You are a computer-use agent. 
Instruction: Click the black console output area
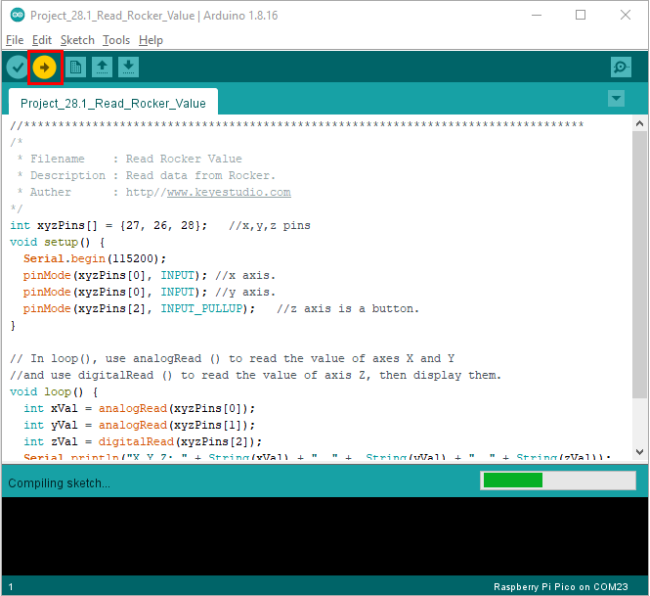tap(325, 536)
